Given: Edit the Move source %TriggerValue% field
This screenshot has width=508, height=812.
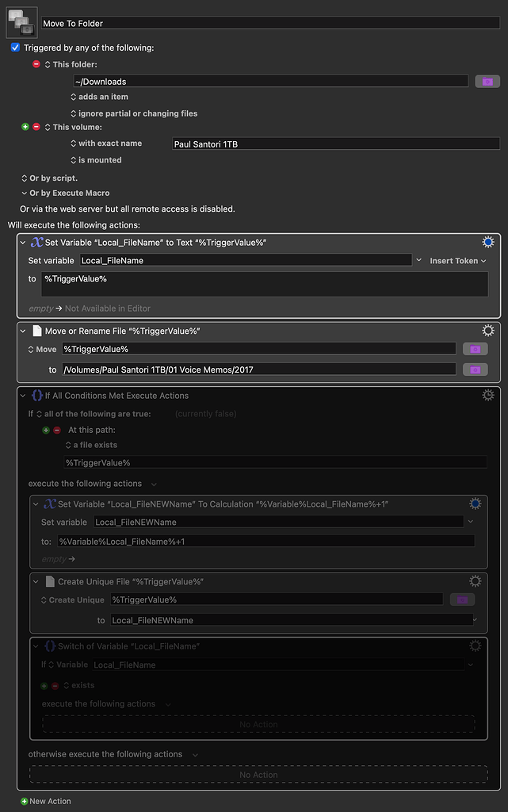Looking at the screenshot, I should 258,349.
